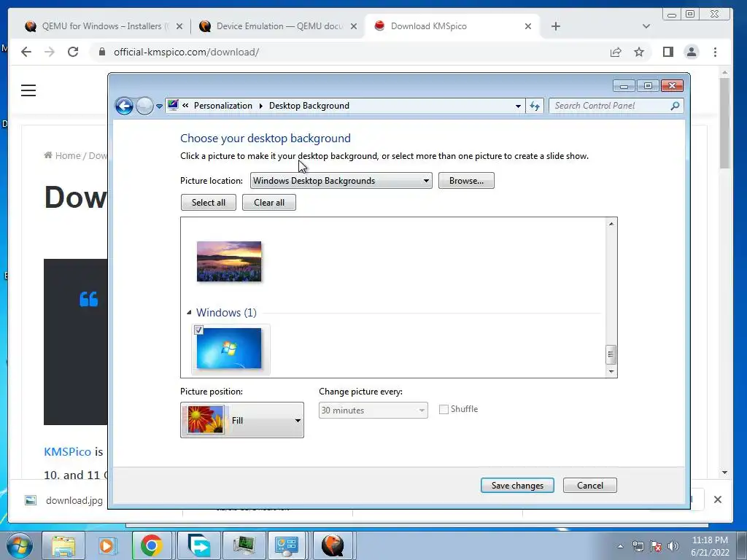
Task: Cancel the desktop background changes
Action: 589,485
